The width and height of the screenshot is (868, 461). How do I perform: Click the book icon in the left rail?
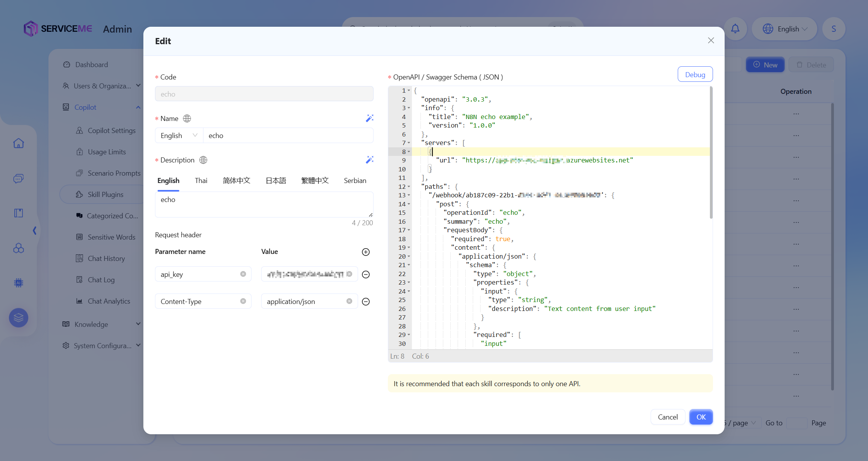19,213
